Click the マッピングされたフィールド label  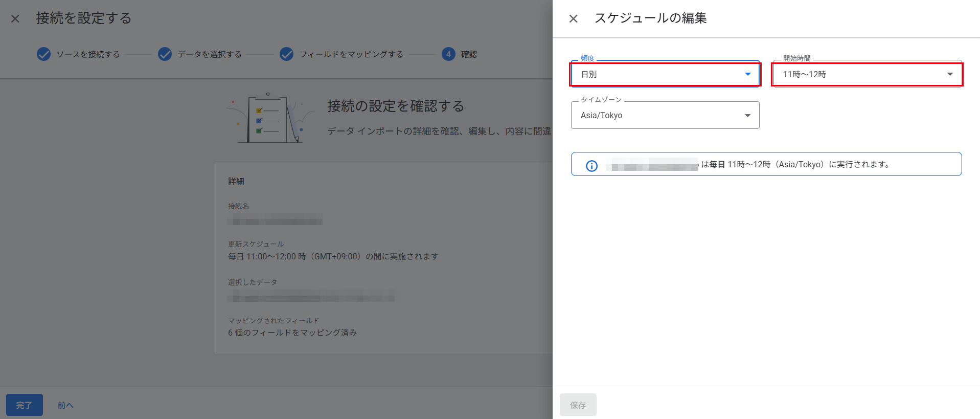click(274, 321)
